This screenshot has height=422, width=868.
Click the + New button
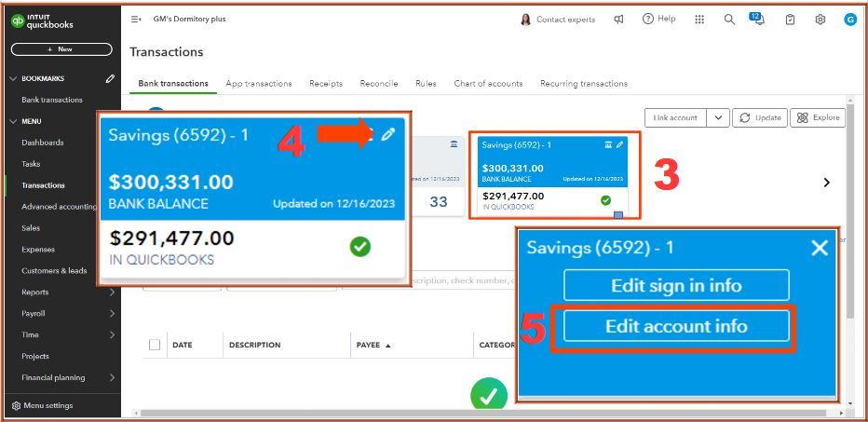61,49
